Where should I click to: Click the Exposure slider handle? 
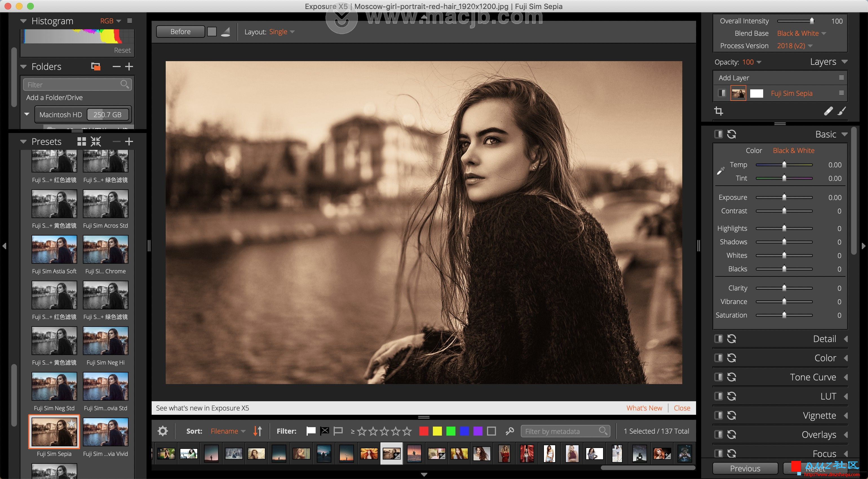coord(784,197)
